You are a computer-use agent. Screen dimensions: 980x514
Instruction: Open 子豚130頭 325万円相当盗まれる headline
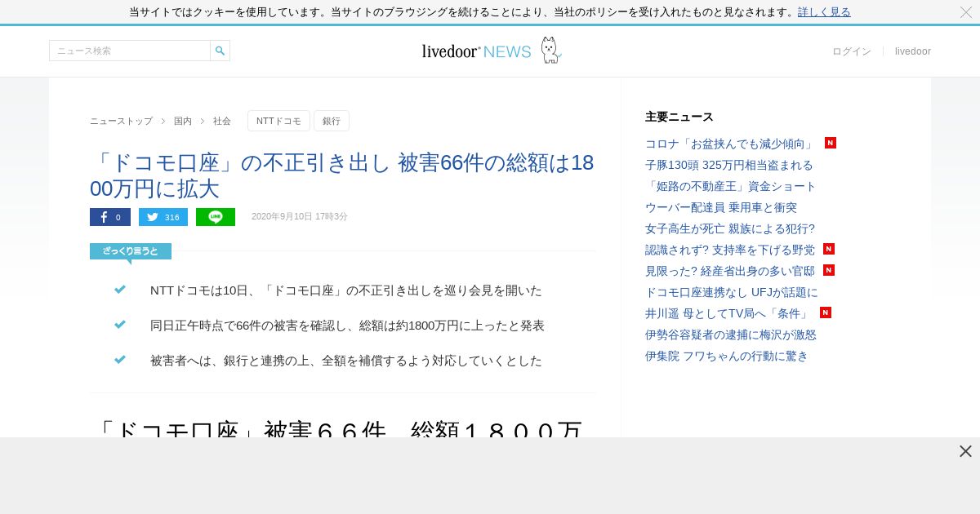pyautogui.click(x=729, y=165)
